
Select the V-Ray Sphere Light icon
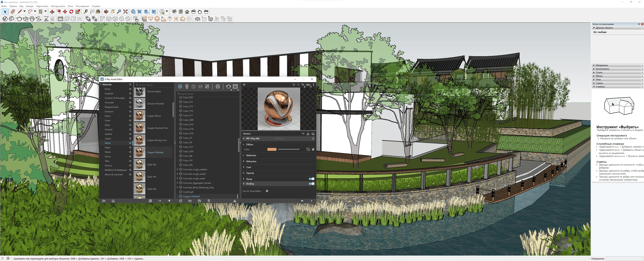point(157,19)
